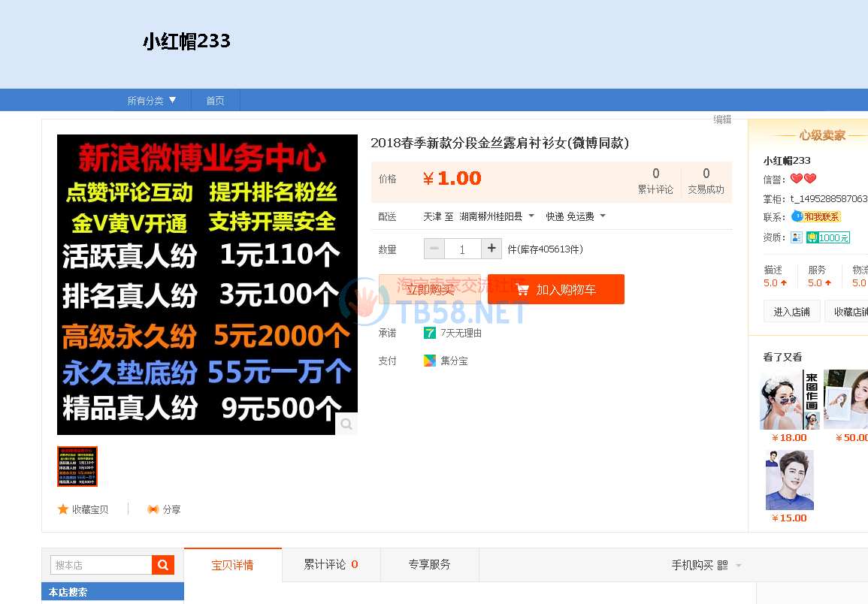Click the 交易成功 count in price bar
The height and width of the screenshot is (604, 868).
tap(706, 181)
